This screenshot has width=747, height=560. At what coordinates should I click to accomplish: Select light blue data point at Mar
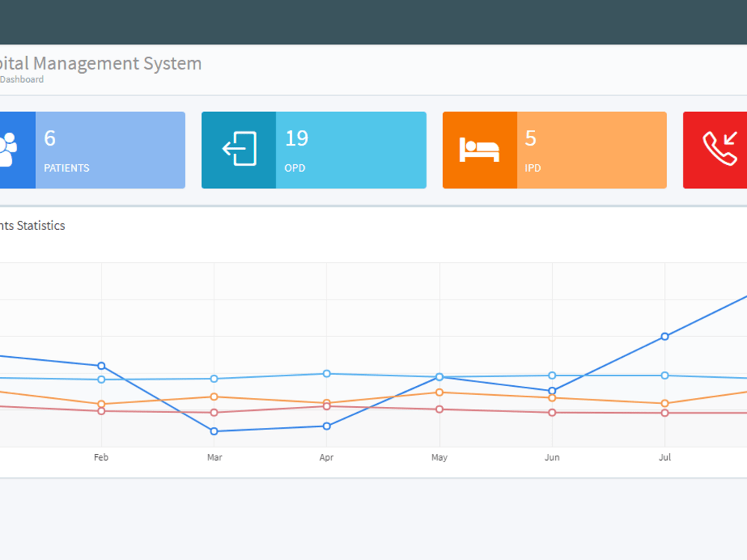214,379
